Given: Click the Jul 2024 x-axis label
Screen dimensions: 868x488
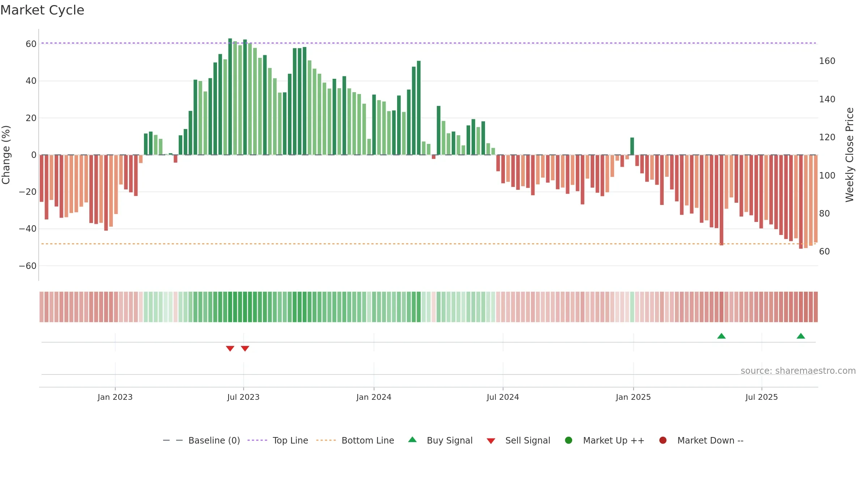Looking at the screenshot, I should coord(503,397).
